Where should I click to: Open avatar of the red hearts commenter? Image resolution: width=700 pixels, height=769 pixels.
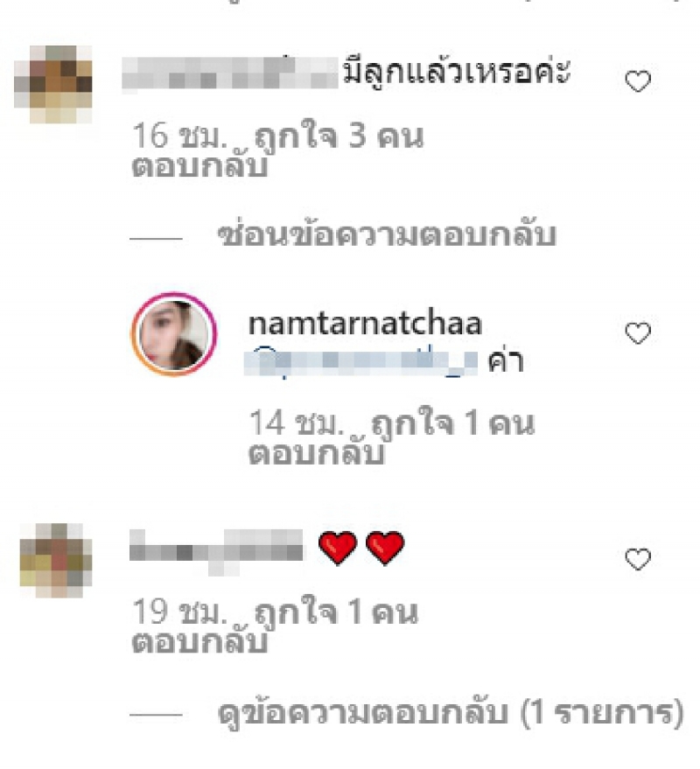55,560
